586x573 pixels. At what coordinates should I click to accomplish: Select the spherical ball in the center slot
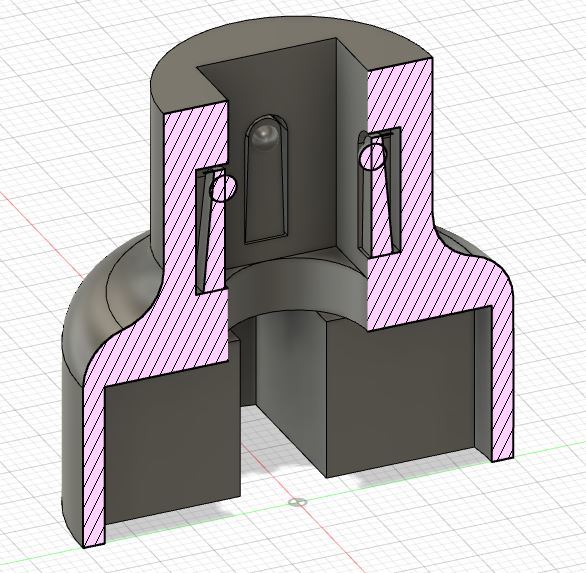point(265,135)
